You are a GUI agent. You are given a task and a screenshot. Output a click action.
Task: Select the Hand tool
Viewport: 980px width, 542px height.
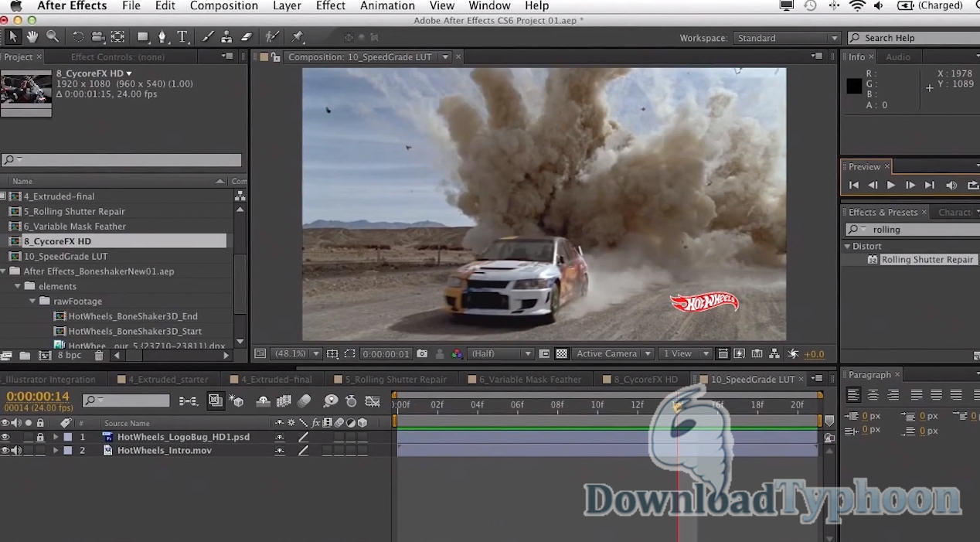point(32,36)
